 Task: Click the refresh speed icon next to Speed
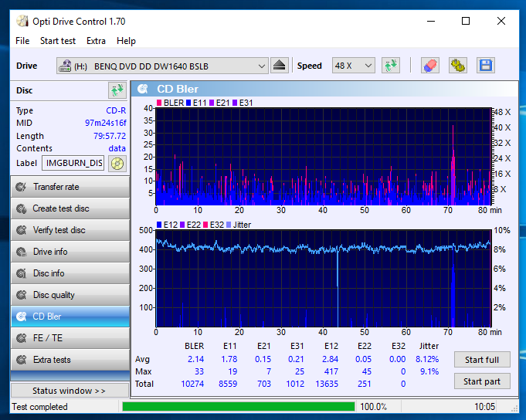click(391, 66)
